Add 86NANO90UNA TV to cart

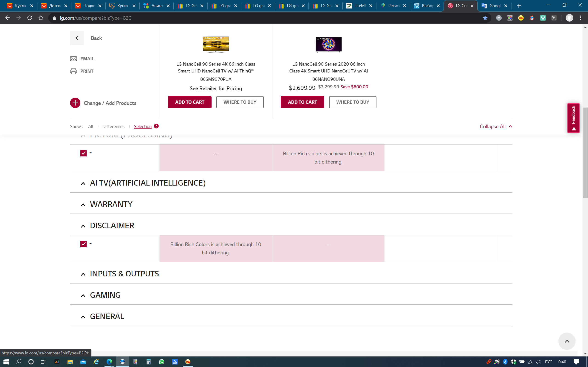[x=302, y=102]
